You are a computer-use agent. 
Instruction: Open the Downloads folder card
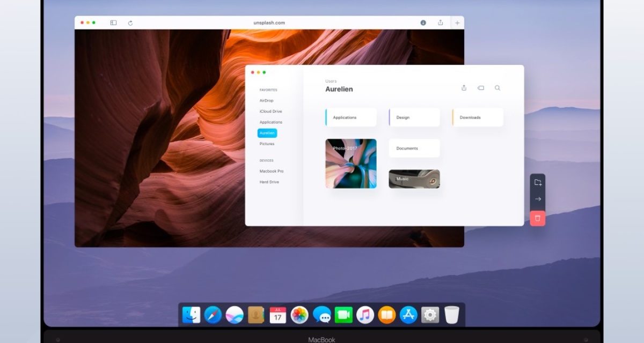click(x=478, y=117)
